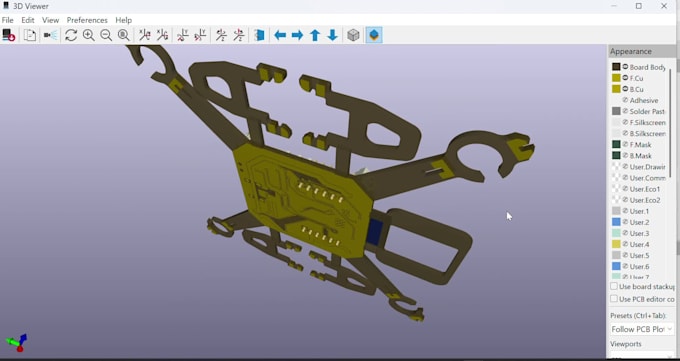Rotate the board clockwise around Y

click(183, 35)
